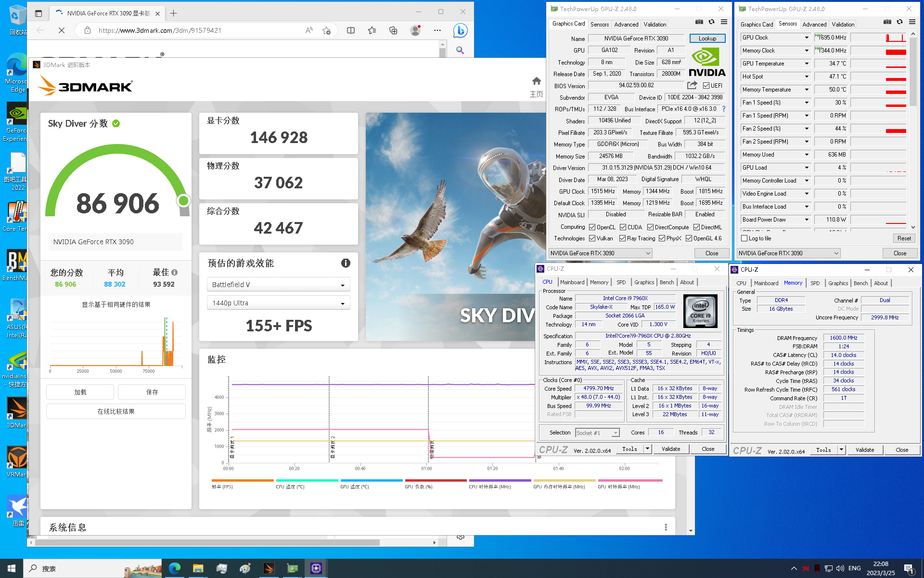The width and height of the screenshot is (924, 578).
Task: Open the game performance info icon
Action: [346, 263]
